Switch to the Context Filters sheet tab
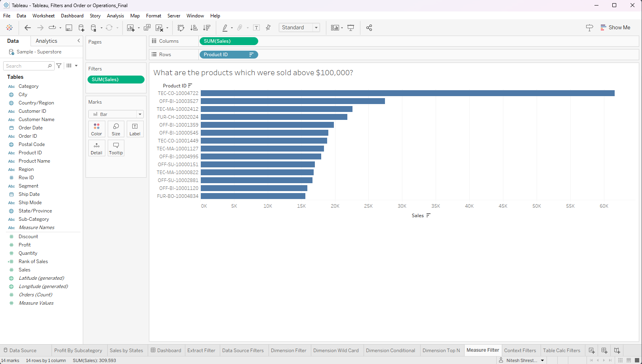Viewport: 642px width, 364px height. click(x=520, y=351)
